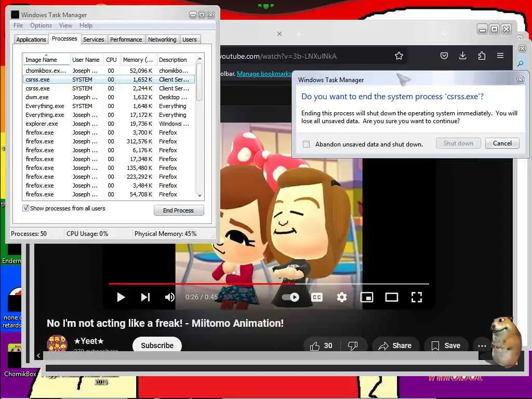Select the explorer.exe process row
Image resolution: width=532 pixels, height=399 pixels.
point(109,124)
